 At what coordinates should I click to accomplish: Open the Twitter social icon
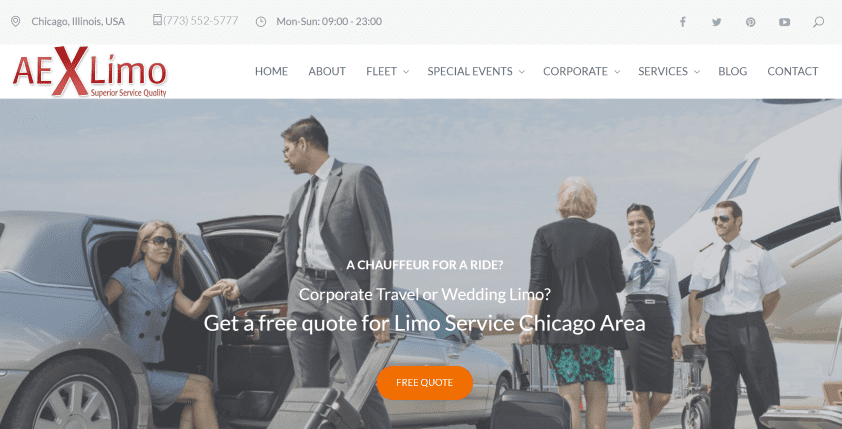click(716, 22)
